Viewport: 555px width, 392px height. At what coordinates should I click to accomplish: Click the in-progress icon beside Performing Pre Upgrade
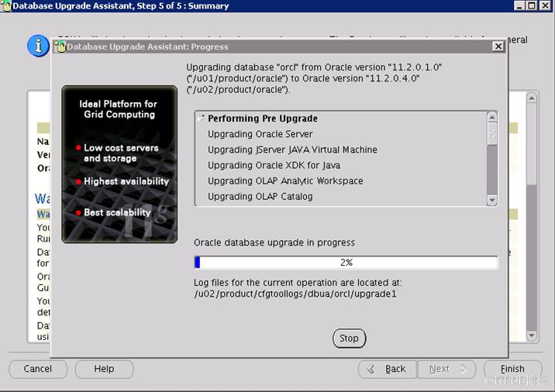tap(202, 118)
